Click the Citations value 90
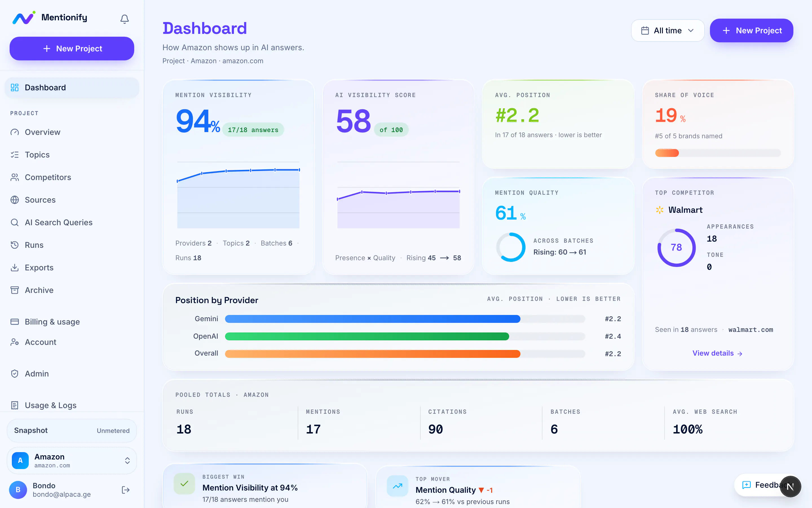The height and width of the screenshot is (508, 812). [436, 429]
